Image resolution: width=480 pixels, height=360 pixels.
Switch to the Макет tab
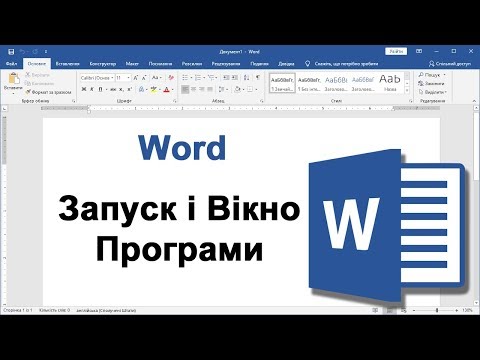pos(132,63)
